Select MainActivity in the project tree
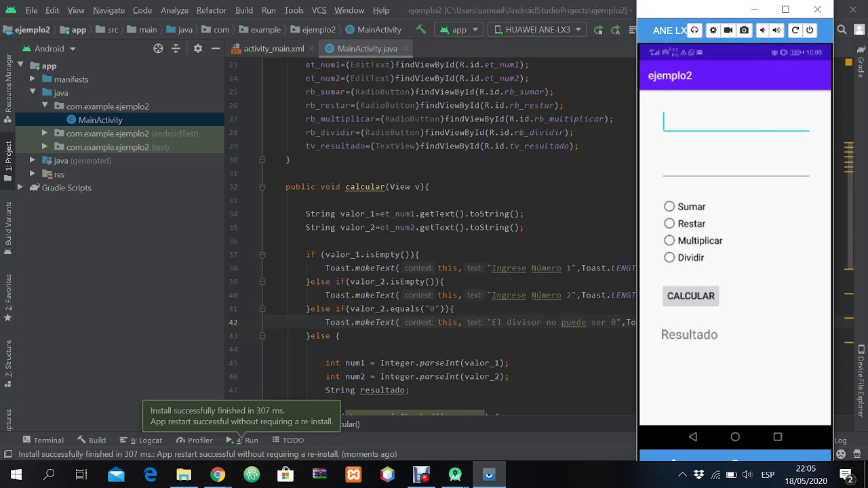The height and width of the screenshot is (488, 868). (x=100, y=120)
